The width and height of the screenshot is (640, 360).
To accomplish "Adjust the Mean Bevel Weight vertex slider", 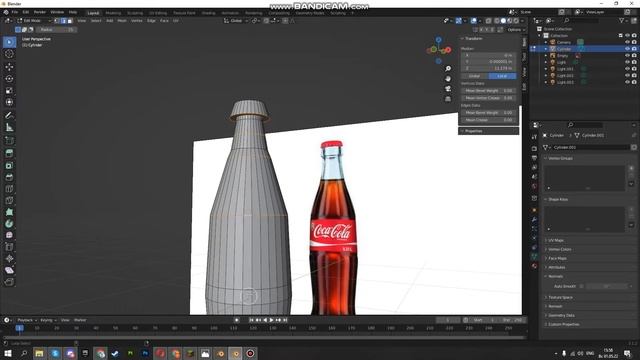I will pyautogui.click(x=489, y=91).
